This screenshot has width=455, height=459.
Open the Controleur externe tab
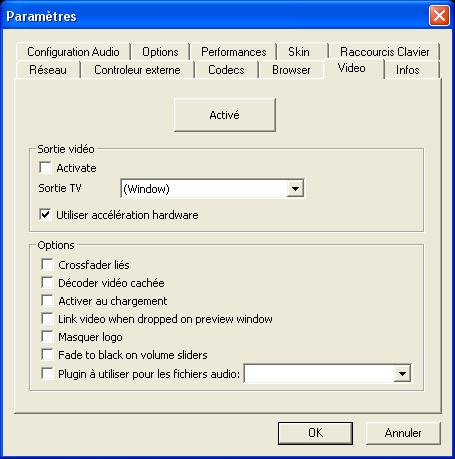point(137,70)
